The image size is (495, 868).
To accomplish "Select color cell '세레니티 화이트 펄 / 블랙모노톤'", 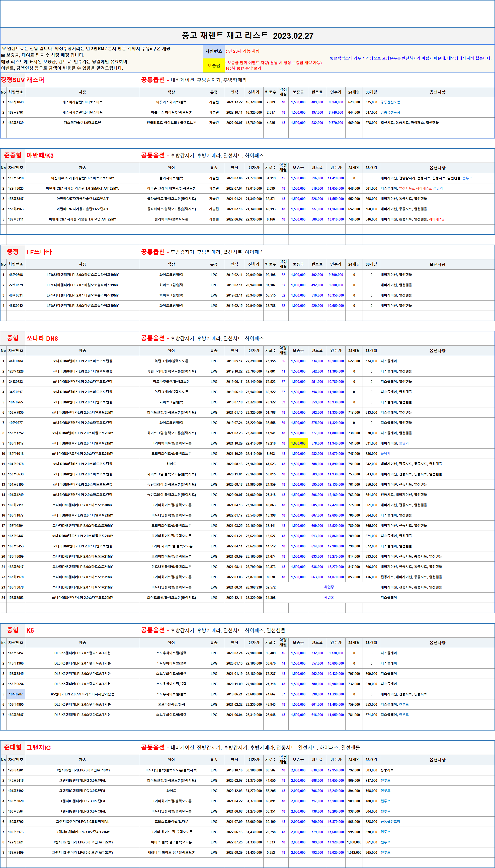I will coord(171,853).
